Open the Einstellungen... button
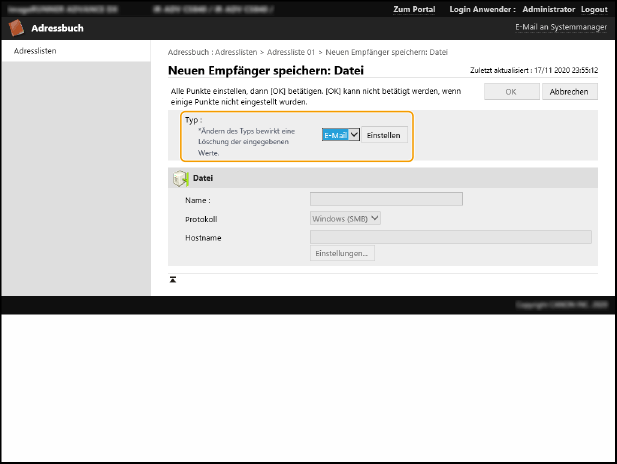 click(342, 254)
